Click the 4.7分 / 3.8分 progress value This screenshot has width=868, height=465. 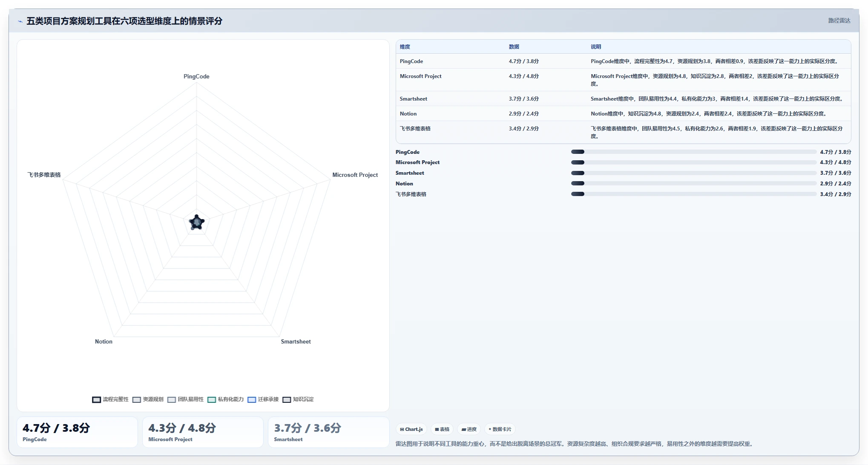pyautogui.click(x=835, y=152)
